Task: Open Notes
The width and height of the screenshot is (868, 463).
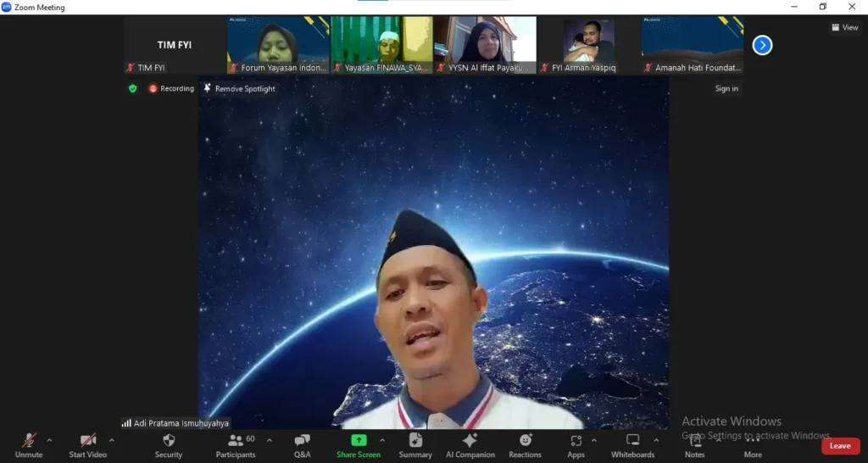Action: [695, 446]
